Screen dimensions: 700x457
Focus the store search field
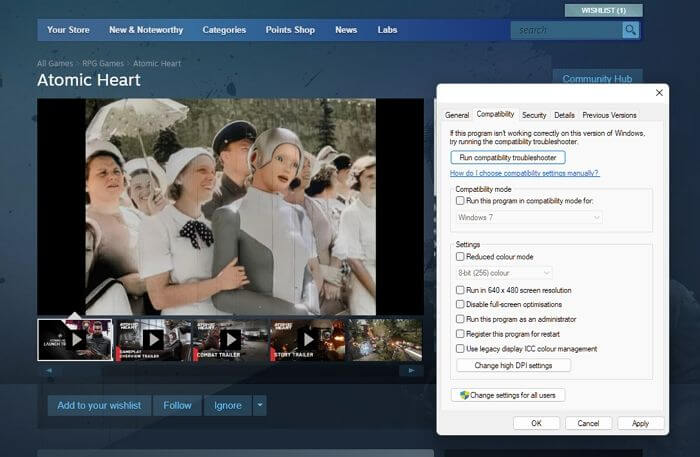(567, 30)
